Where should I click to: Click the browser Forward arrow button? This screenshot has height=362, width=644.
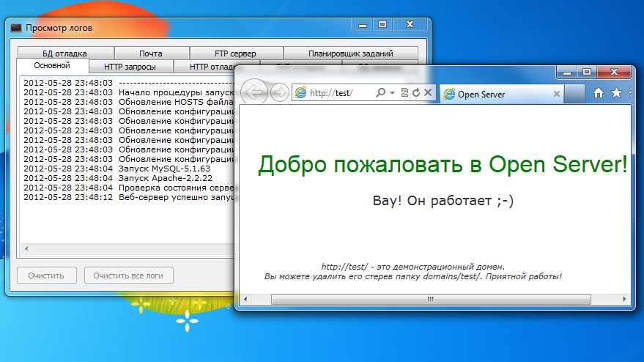pyautogui.click(x=279, y=93)
